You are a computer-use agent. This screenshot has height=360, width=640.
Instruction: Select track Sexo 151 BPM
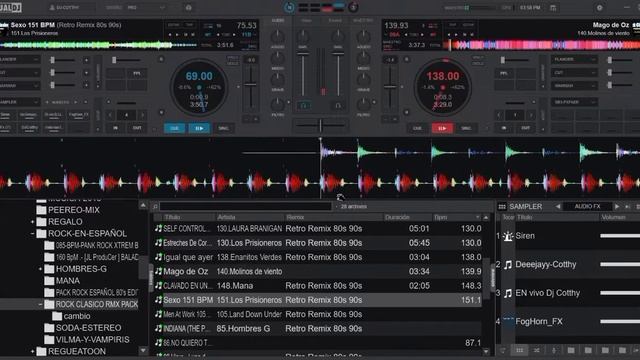318,300
